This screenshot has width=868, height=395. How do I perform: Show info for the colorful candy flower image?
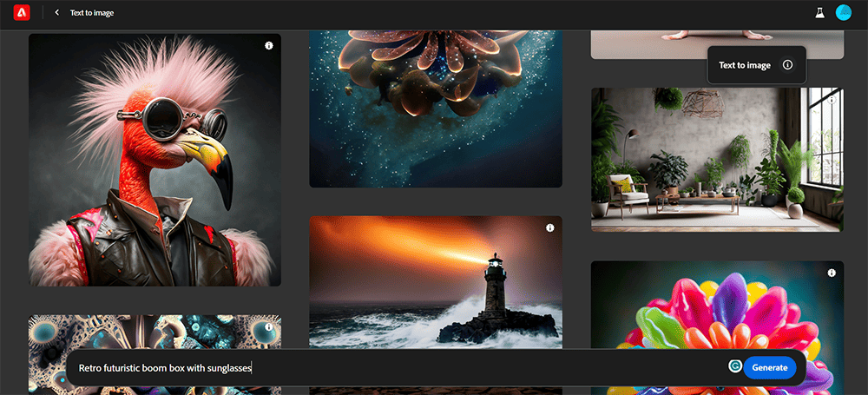[x=832, y=273]
